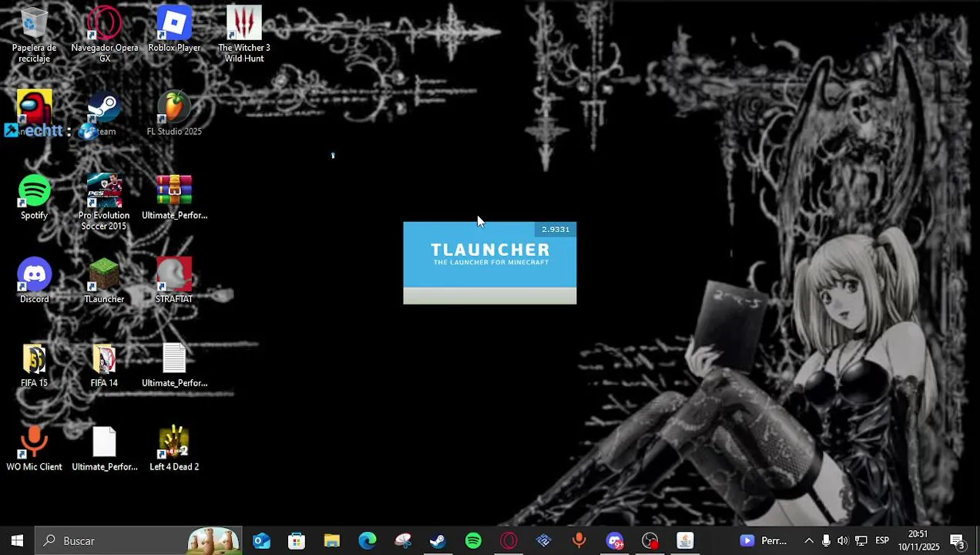The height and width of the screenshot is (555, 980).
Task: Select the Ultimate_Perfor WinRAR archive icon
Action: 174,197
